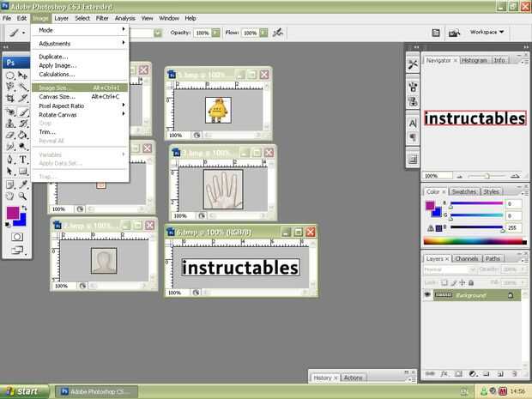Select the Elliptical Marquee tool

click(x=10, y=76)
